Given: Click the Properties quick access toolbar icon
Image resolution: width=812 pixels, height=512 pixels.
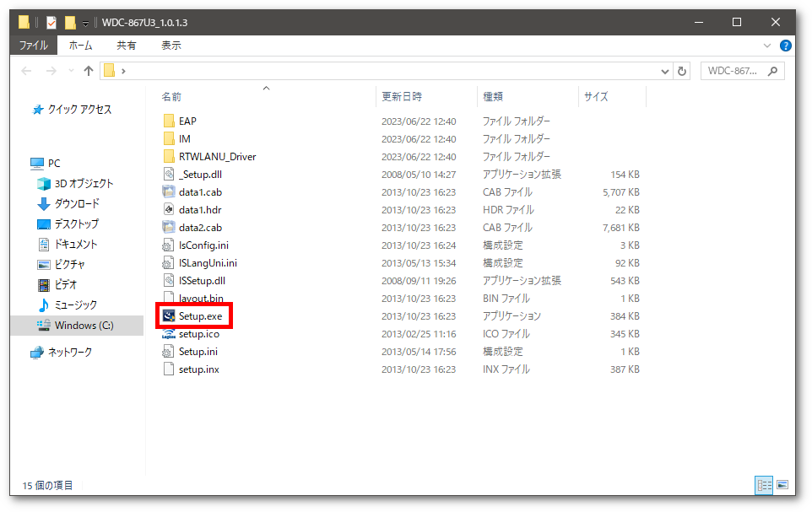Looking at the screenshot, I should [x=51, y=22].
